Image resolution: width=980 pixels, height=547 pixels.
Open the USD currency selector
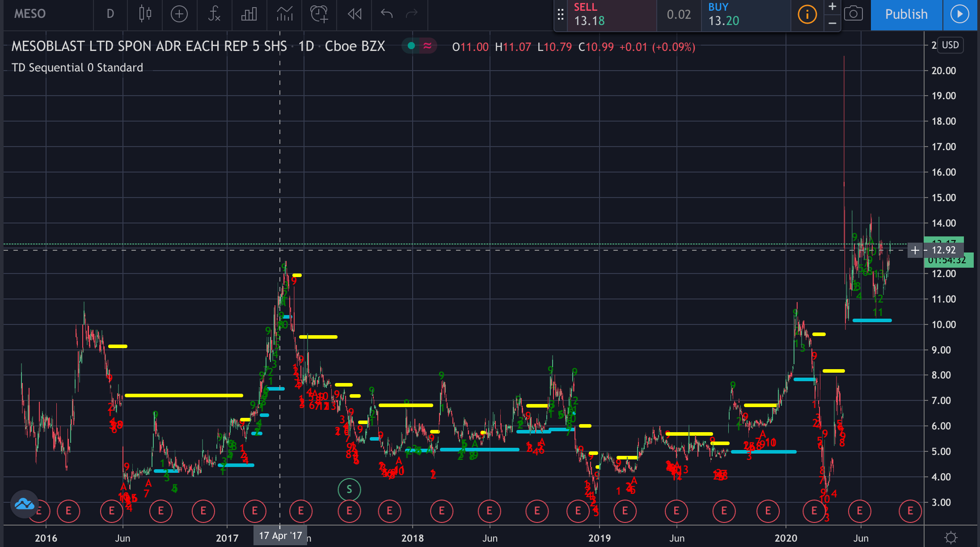[950, 45]
